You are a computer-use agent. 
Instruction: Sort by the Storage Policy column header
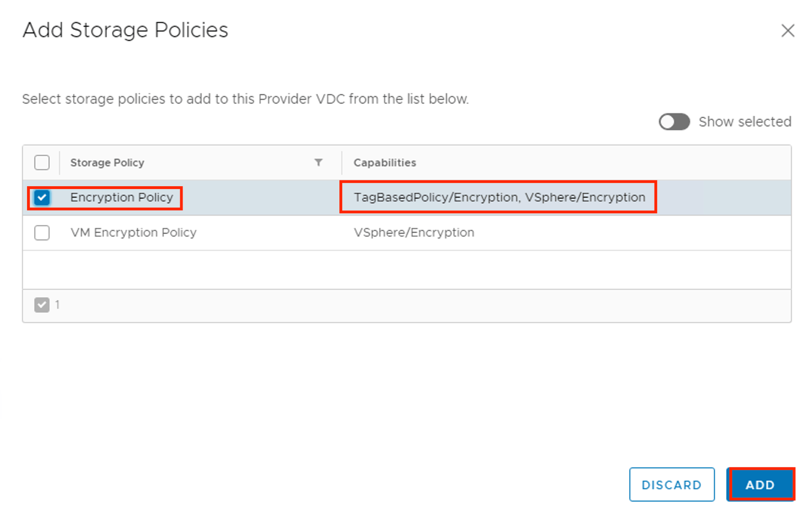point(107,162)
